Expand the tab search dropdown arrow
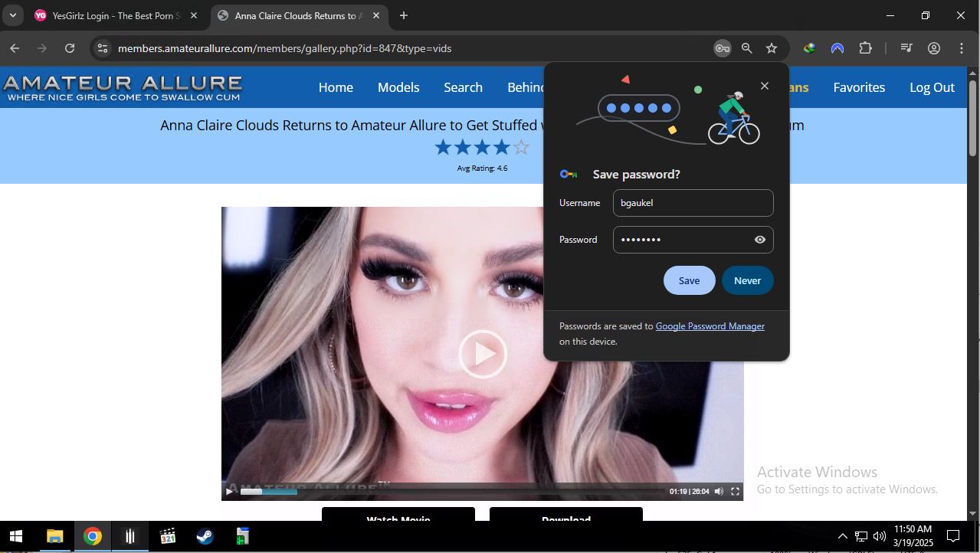 point(13,15)
